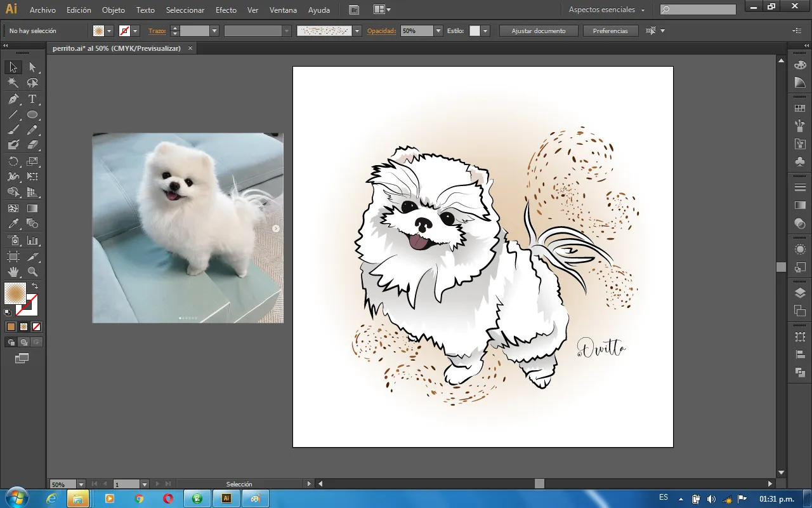This screenshot has width=812, height=508.
Task: Select the Eraser tool
Action: click(x=32, y=145)
